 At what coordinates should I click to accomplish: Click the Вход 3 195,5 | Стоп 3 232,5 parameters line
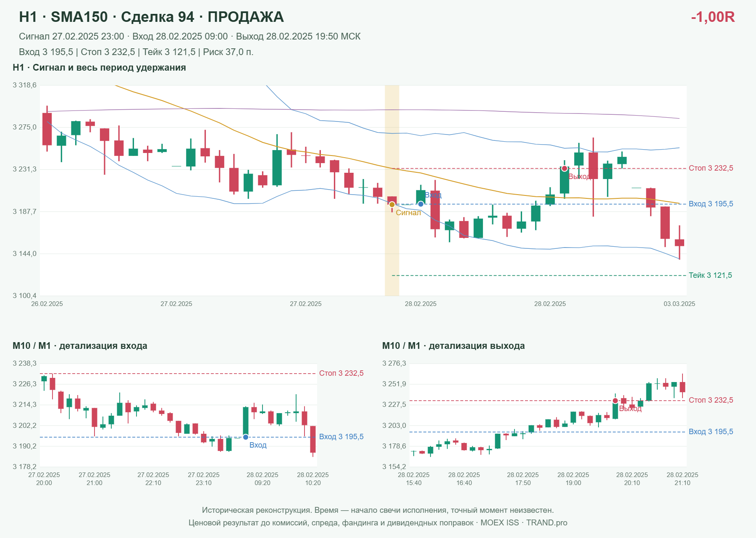(x=136, y=52)
